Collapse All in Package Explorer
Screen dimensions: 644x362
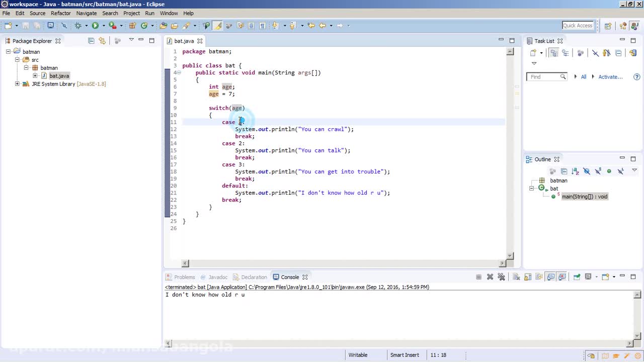pos(91,41)
